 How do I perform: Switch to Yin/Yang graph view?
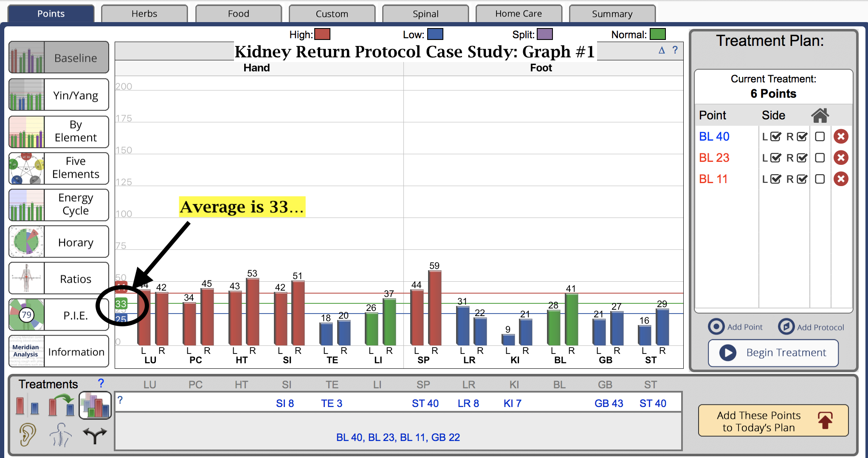(59, 95)
